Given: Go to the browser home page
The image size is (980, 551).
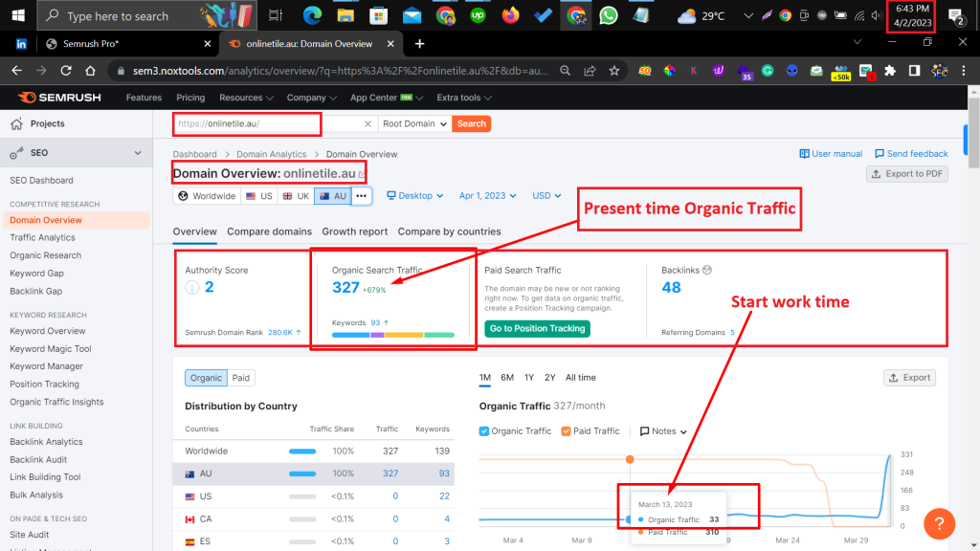Looking at the screenshot, I should tap(90, 71).
